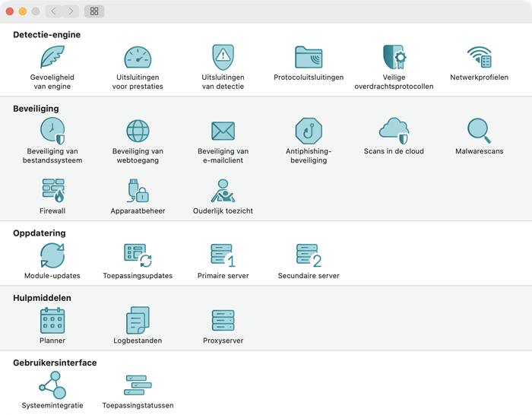Open Beveiliging van bestandssysteem clock icon
The image size is (532, 415).
pyautogui.click(x=52, y=131)
